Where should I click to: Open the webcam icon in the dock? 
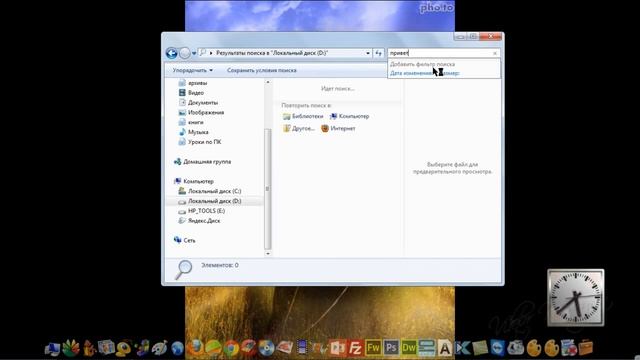point(123,348)
